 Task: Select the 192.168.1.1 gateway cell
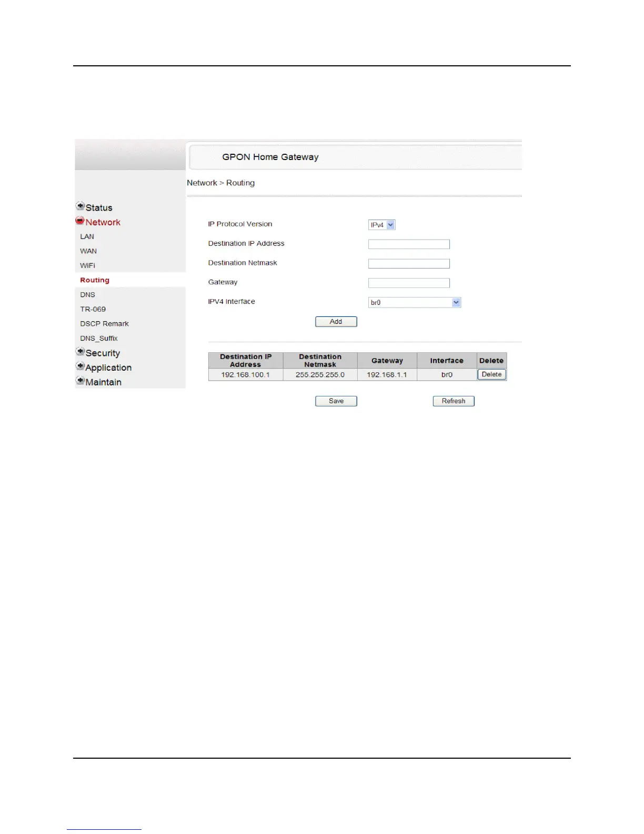(x=387, y=375)
